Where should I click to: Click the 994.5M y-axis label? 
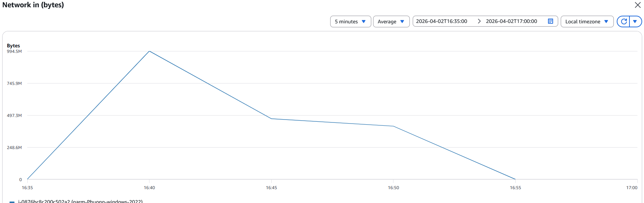point(14,51)
